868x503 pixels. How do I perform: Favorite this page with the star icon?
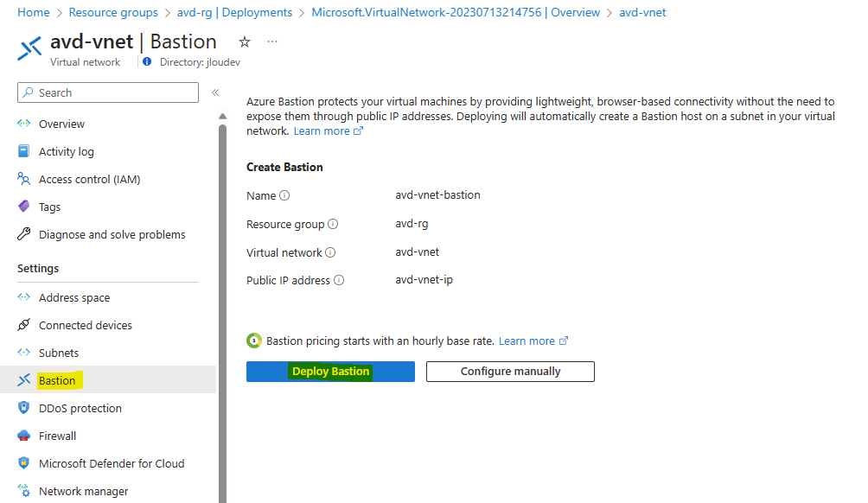pyautogui.click(x=245, y=42)
